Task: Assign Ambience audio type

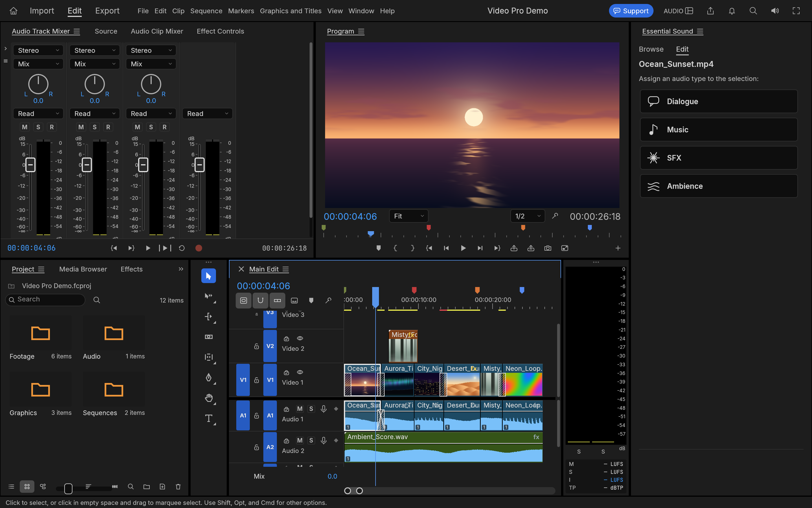Action: 718,186
